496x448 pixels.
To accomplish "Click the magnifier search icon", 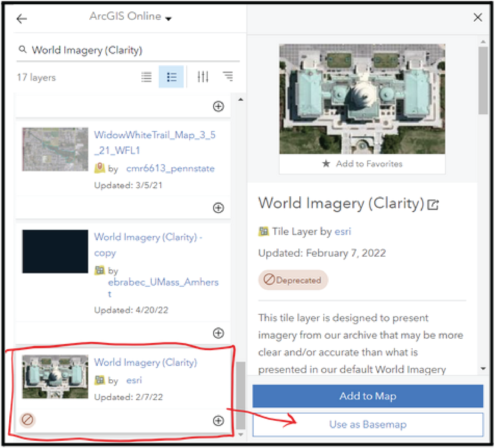I will click(x=22, y=49).
